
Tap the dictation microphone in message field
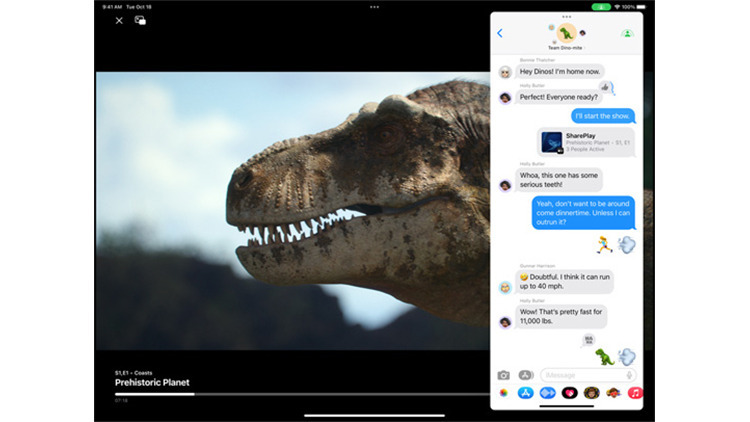point(629,375)
